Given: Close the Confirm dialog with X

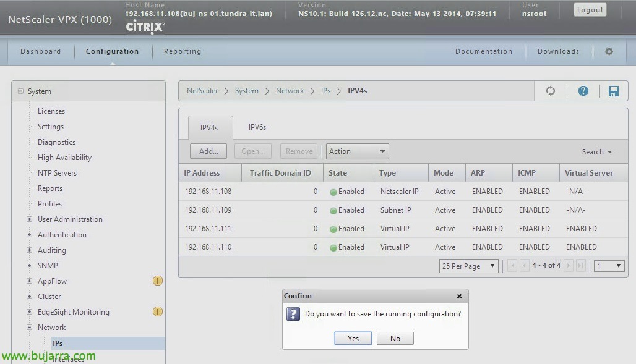Looking at the screenshot, I should [x=459, y=296].
